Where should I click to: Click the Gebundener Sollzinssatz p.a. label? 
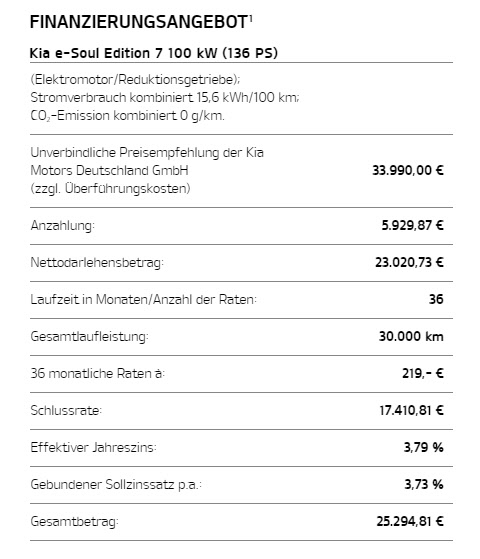click(x=116, y=484)
